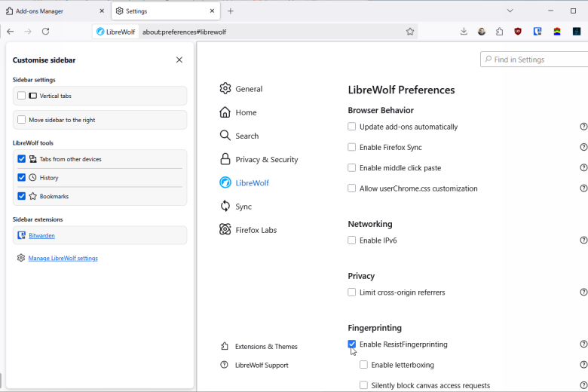Open the help icon for Enable middle click paste
Screen dimensions: 588x392
click(583, 167)
